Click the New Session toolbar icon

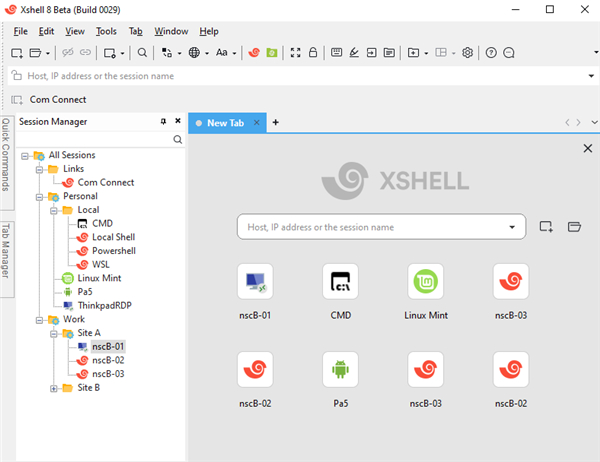coord(17,53)
